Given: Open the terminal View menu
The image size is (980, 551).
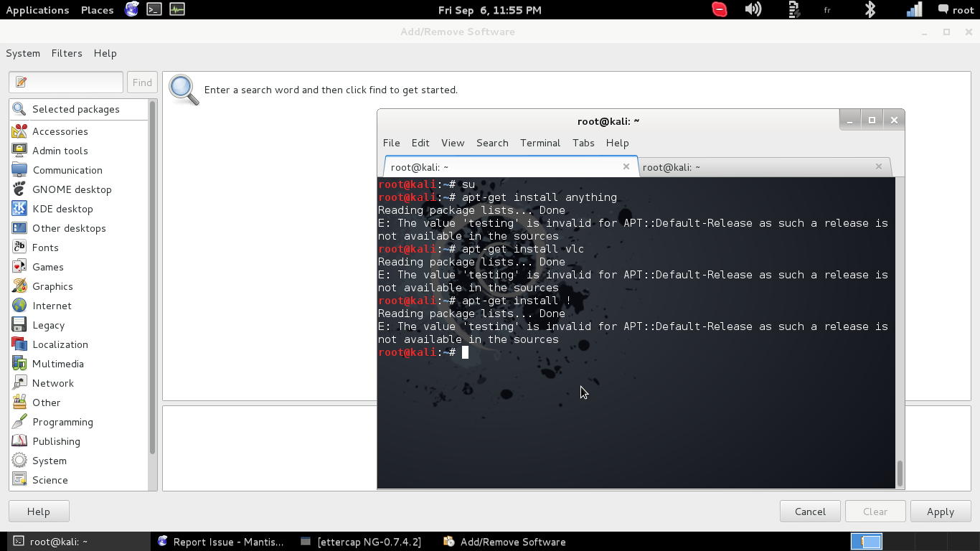Looking at the screenshot, I should pos(453,143).
